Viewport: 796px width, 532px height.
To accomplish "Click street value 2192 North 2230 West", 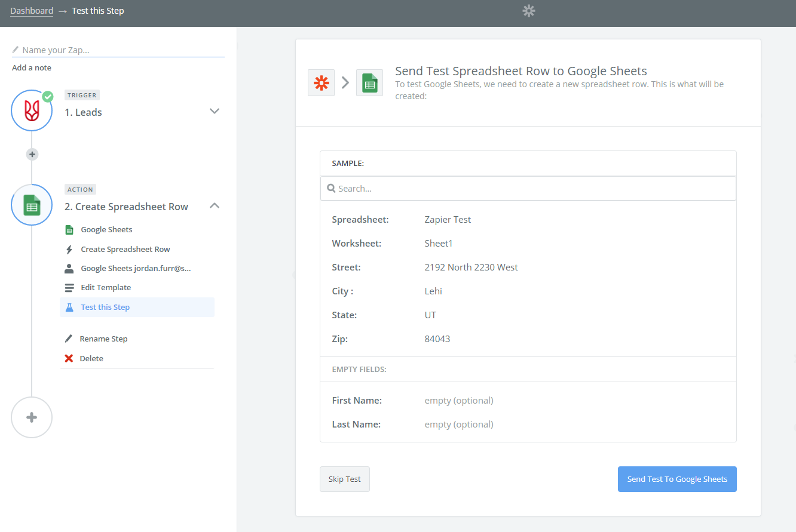I will click(x=471, y=267).
